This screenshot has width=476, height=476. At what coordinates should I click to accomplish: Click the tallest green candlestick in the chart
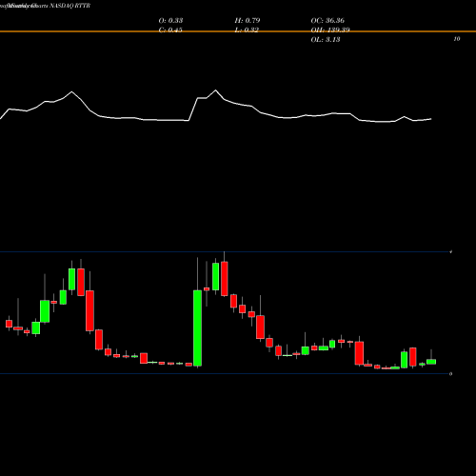tap(197, 328)
